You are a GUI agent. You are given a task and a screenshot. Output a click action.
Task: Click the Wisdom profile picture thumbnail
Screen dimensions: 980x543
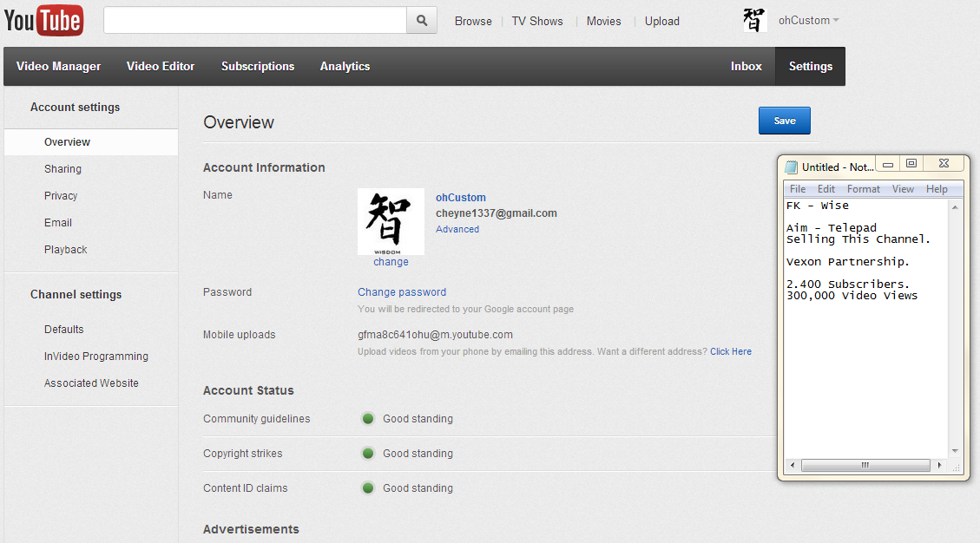coord(391,221)
